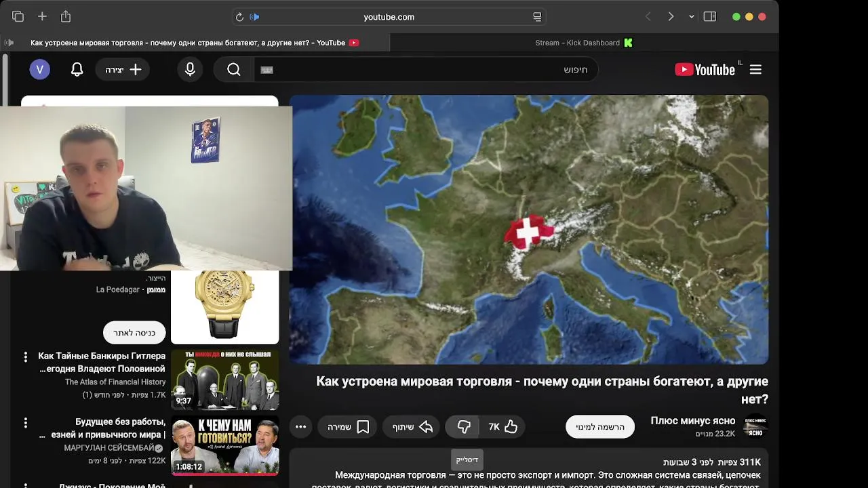Open La Poedagar advertiser link
Viewport: 868px width, 488px height.
pos(117,289)
